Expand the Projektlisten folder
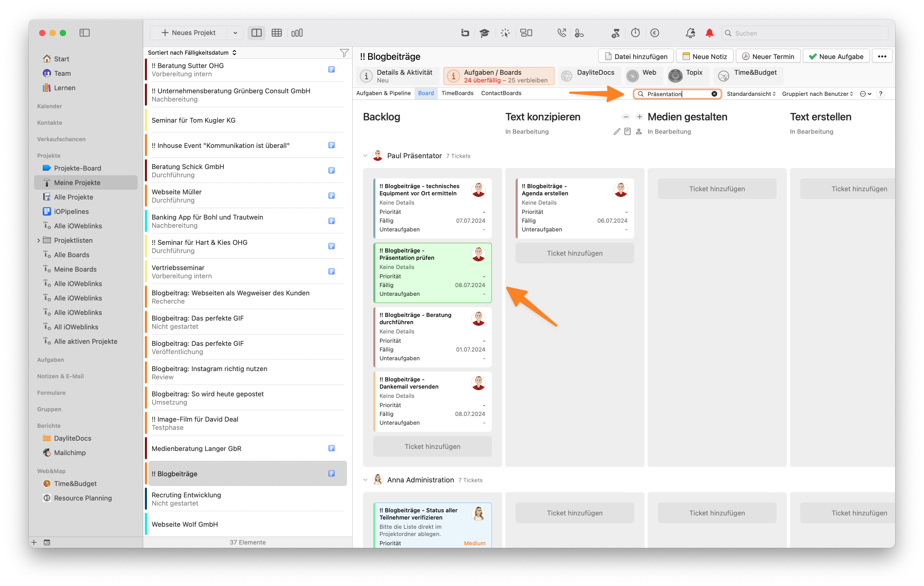Viewport: 924px width, 586px height. coord(39,241)
